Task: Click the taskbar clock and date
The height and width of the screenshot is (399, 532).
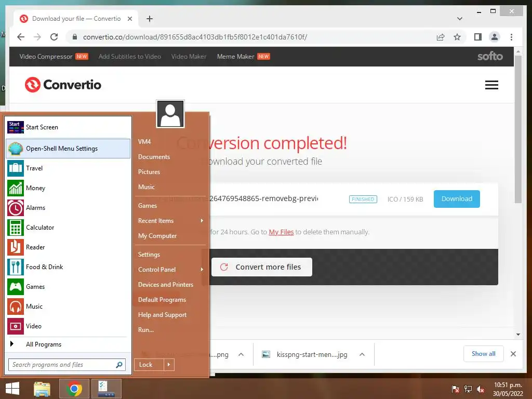Action: (508, 389)
